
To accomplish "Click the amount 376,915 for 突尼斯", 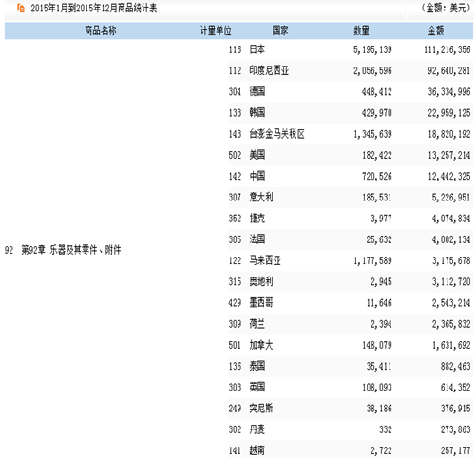I will (x=455, y=409).
